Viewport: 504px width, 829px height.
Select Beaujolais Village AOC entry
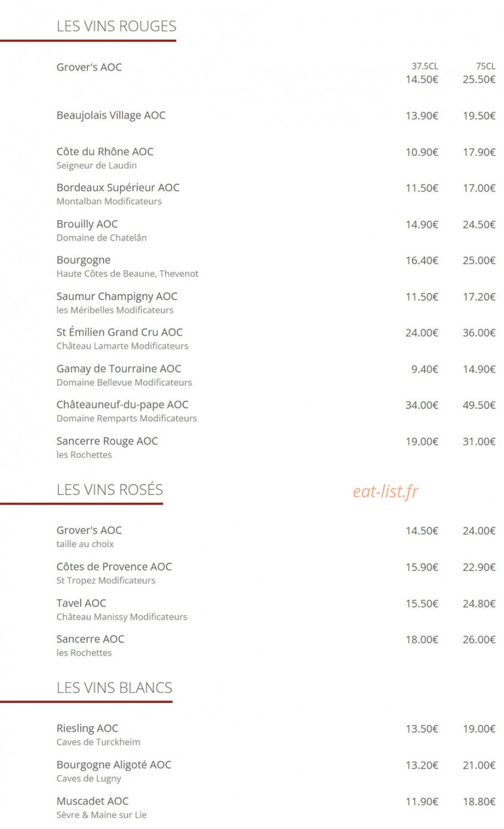pyautogui.click(x=111, y=115)
